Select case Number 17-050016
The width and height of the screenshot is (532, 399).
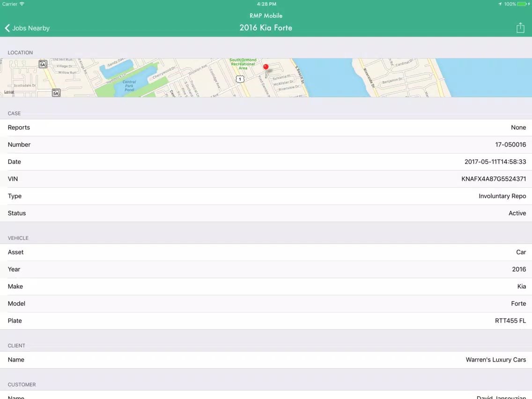coord(266,145)
